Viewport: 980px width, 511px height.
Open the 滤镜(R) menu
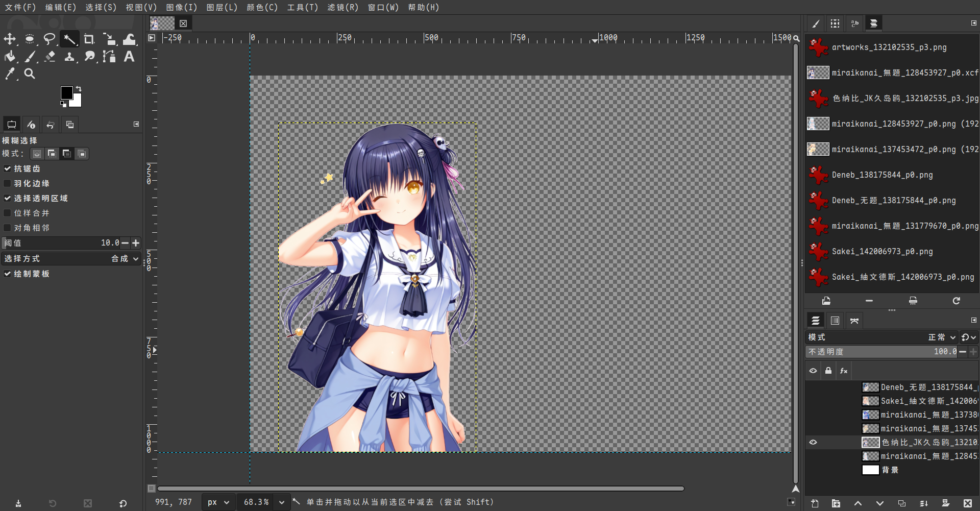pyautogui.click(x=343, y=7)
